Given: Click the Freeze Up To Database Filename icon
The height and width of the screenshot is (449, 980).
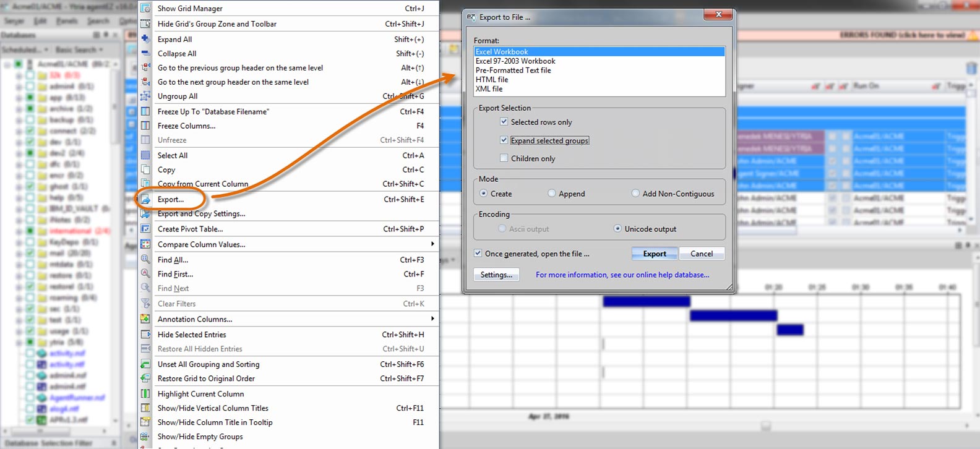Looking at the screenshot, I should tap(145, 111).
